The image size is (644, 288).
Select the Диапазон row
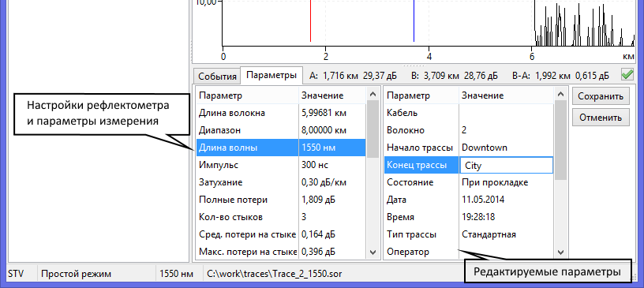click(281, 130)
